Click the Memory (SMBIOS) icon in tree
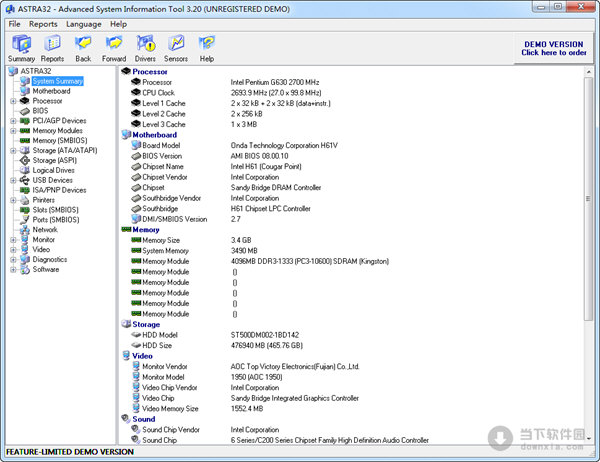Viewport: 600px width, 462px height. tap(25, 140)
